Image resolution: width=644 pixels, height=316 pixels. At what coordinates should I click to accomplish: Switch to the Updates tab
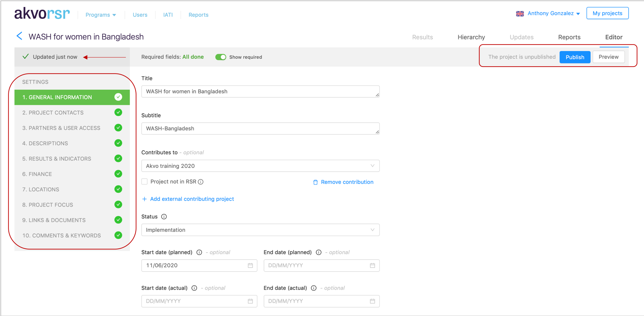[x=522, y=37]
